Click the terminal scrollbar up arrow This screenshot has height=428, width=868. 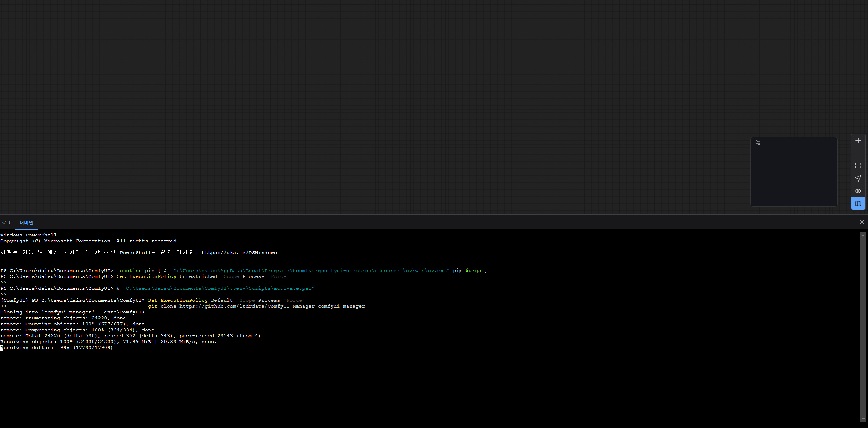point(863,235)
